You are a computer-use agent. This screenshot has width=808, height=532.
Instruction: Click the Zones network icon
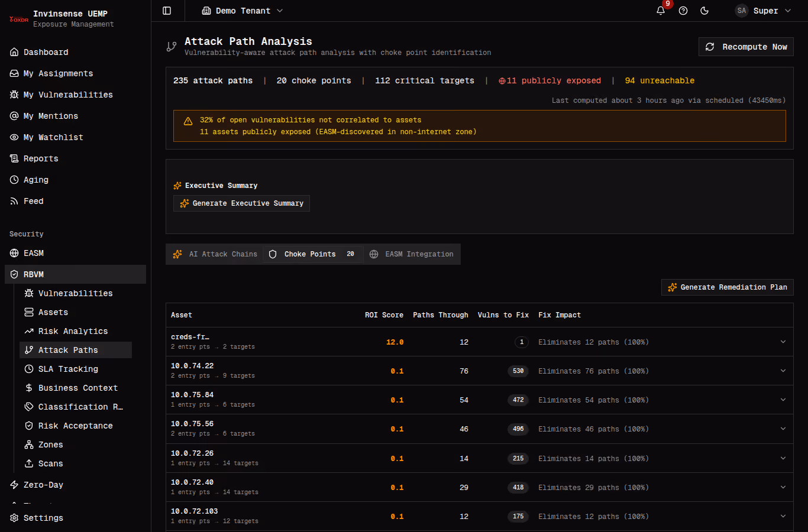29,445
